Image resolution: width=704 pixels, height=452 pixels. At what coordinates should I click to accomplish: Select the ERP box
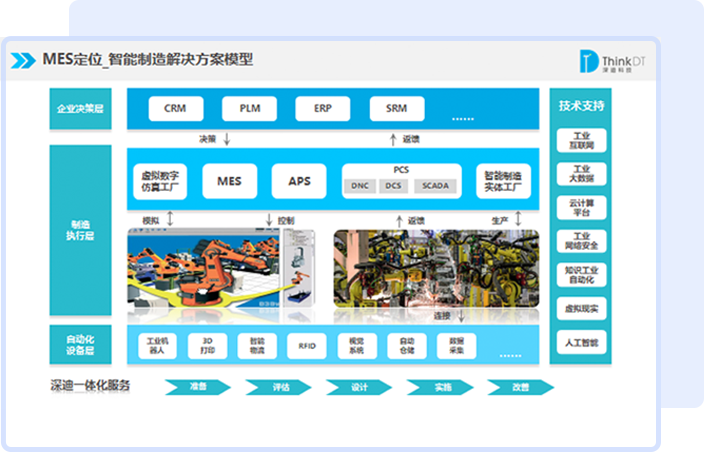pos(322,109)
